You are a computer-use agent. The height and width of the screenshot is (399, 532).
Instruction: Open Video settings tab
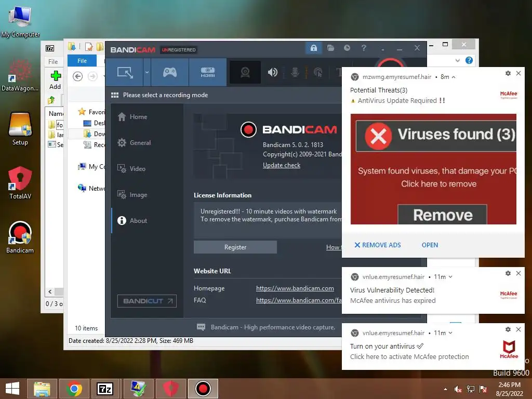point(131,169)
